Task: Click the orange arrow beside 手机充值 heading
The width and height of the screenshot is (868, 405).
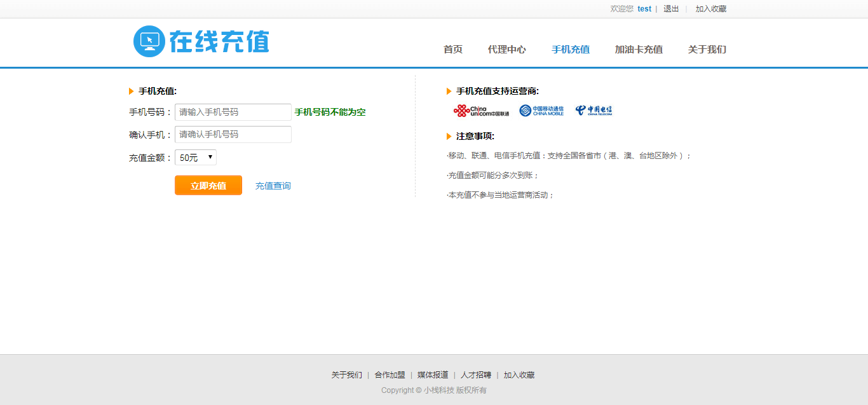Action: click(x=132, y=92)
